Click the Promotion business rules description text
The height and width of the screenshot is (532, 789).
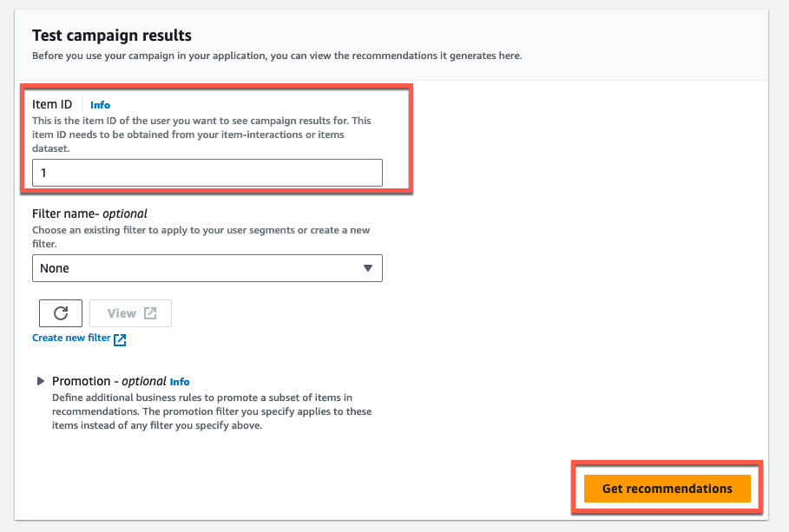coord(212,411)
